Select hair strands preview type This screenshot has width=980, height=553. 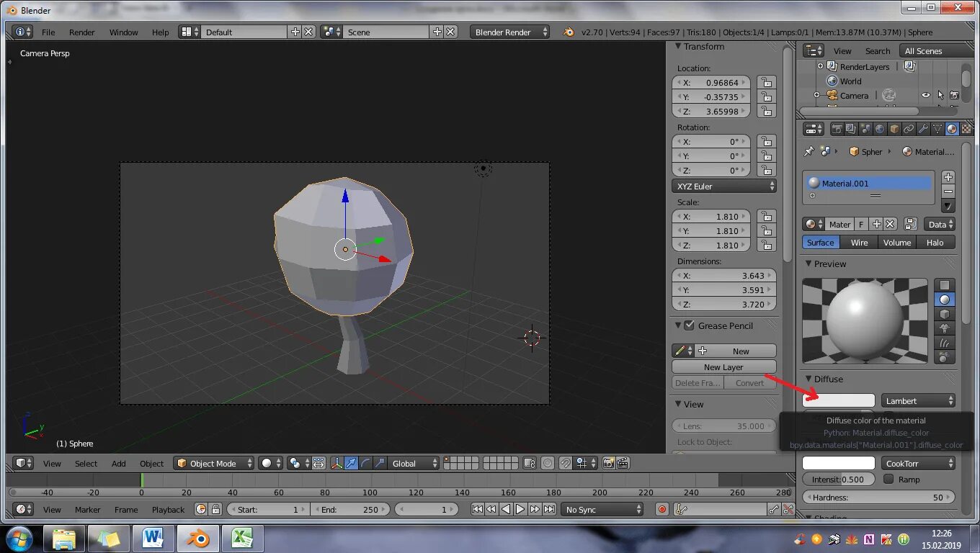pos(944,343)
